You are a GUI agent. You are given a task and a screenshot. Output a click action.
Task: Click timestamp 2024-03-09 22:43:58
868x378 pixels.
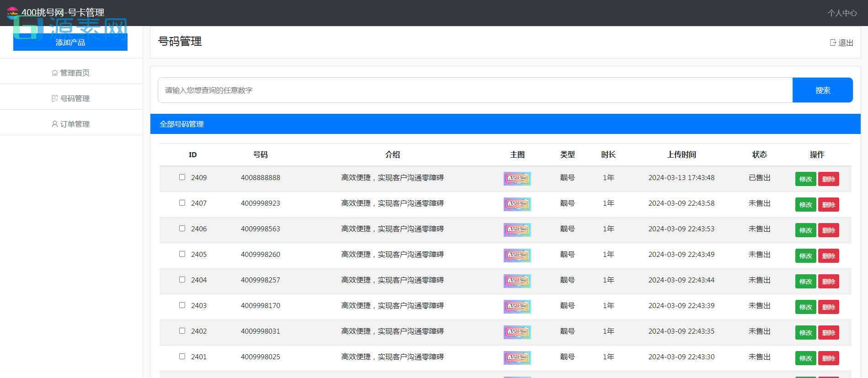(682, 203)
